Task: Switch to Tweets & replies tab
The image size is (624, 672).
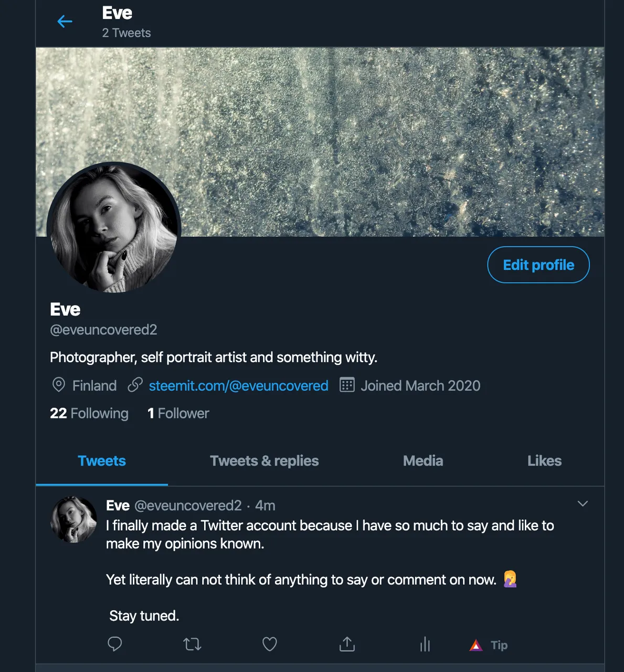Action: point(264,460)
